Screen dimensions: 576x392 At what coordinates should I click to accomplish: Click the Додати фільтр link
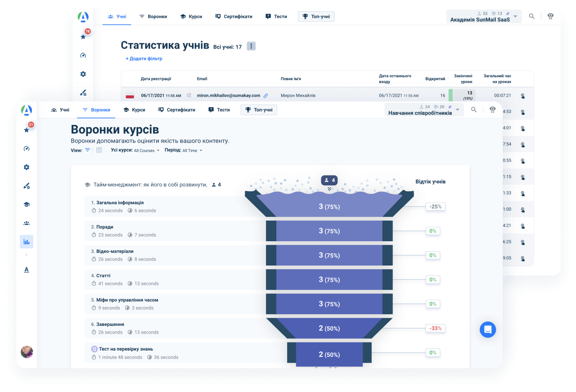(x=144, y=59)
